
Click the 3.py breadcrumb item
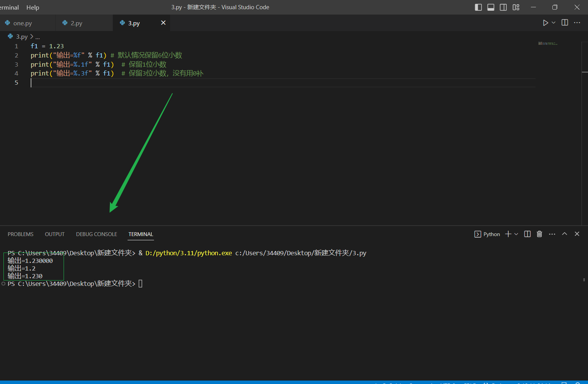point(21,37)
